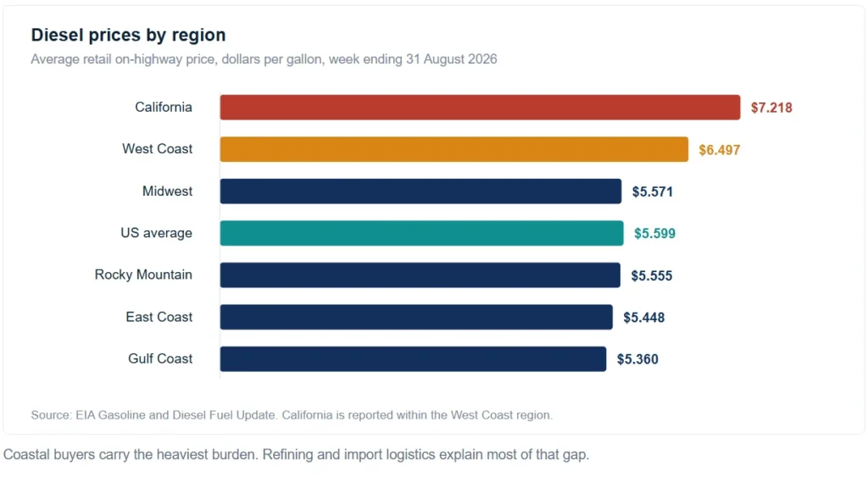Click the orange West Coast bar

point(454,149)
